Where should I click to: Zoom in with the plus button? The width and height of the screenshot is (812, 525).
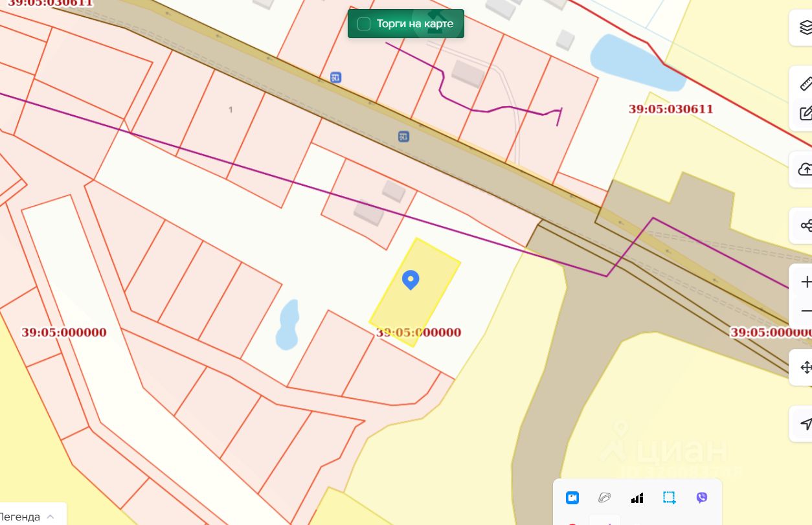pos(806,282)
